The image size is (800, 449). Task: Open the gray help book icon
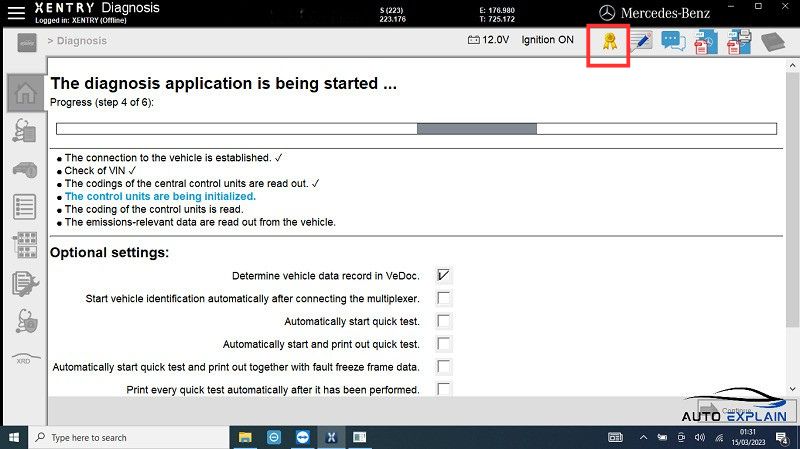click(772, 42)
